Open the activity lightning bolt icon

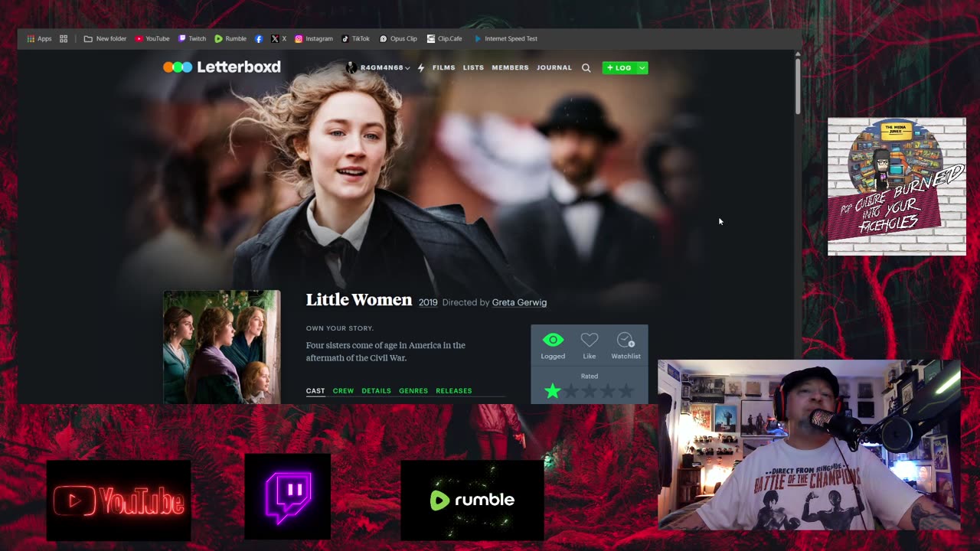tap(421, 67)
